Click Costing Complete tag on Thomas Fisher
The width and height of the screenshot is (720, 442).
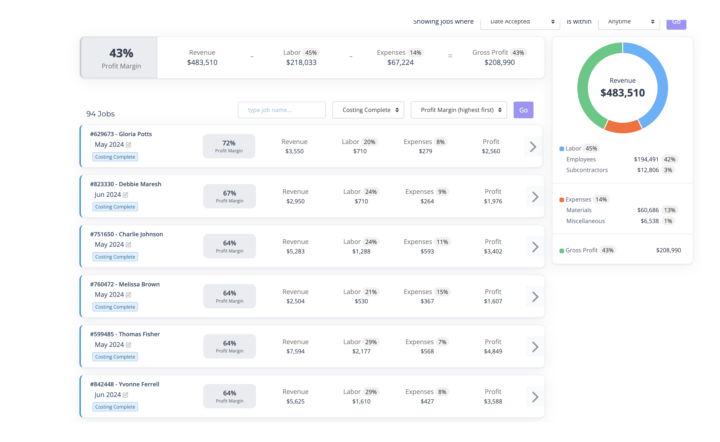tap(115, 357)
